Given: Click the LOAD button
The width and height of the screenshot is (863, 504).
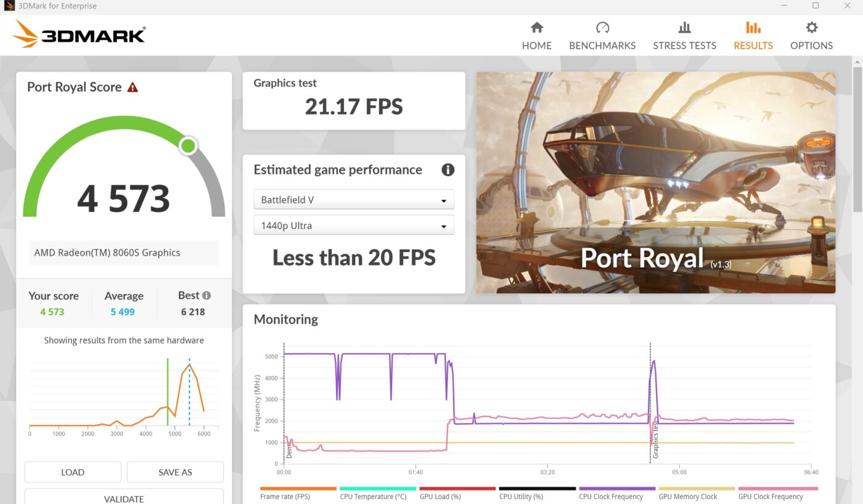Looking at the screenshot, I should click(73, 472).
